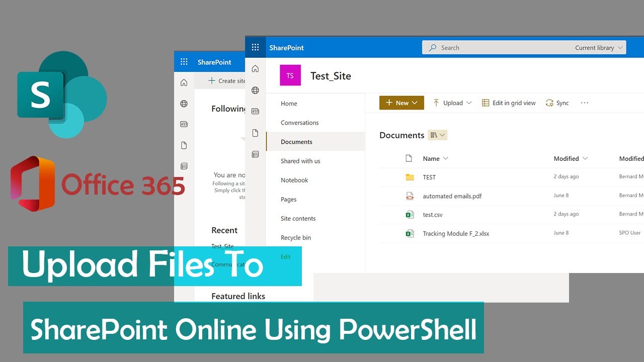644x362 pixels.
Task: Open Site contents in the navigation
Action: pos(298,218)
